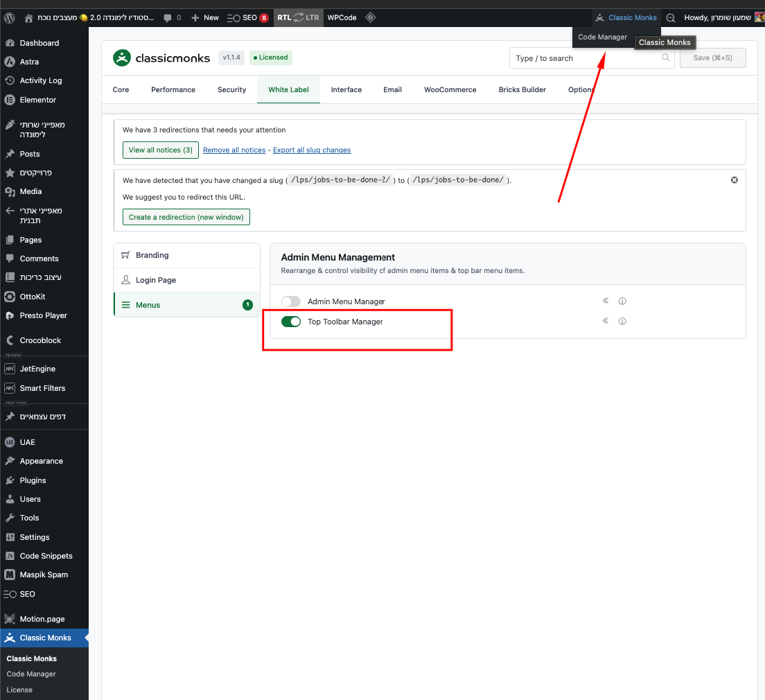The image size is (765, 700).
Task: Click the search magnifier icon
Action: [666, 58]
